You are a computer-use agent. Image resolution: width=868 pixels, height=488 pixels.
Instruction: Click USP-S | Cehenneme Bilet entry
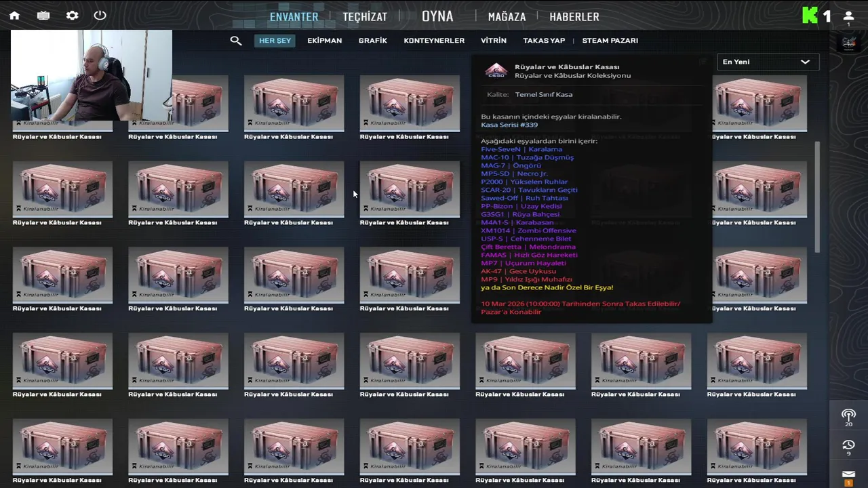[x=526, y=239]
